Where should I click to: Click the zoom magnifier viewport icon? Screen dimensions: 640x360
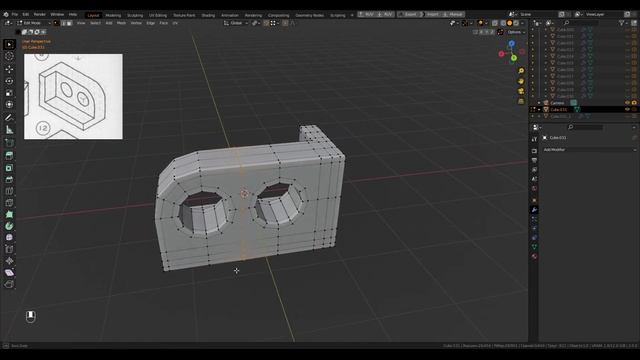pyautogui.click(x=521, y=71)
